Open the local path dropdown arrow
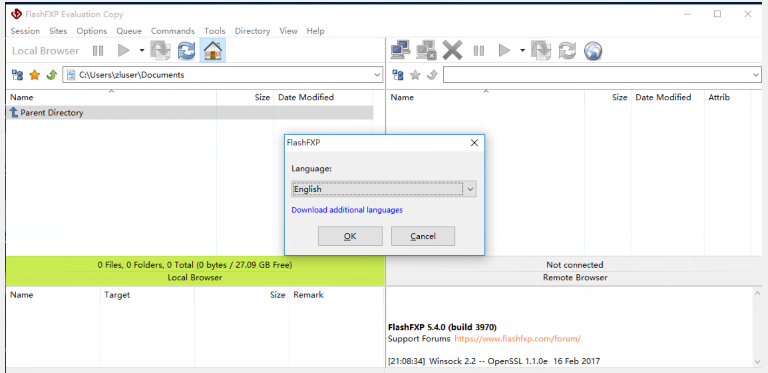The height and width of the screenshot is (373, 768). point(377,75)
